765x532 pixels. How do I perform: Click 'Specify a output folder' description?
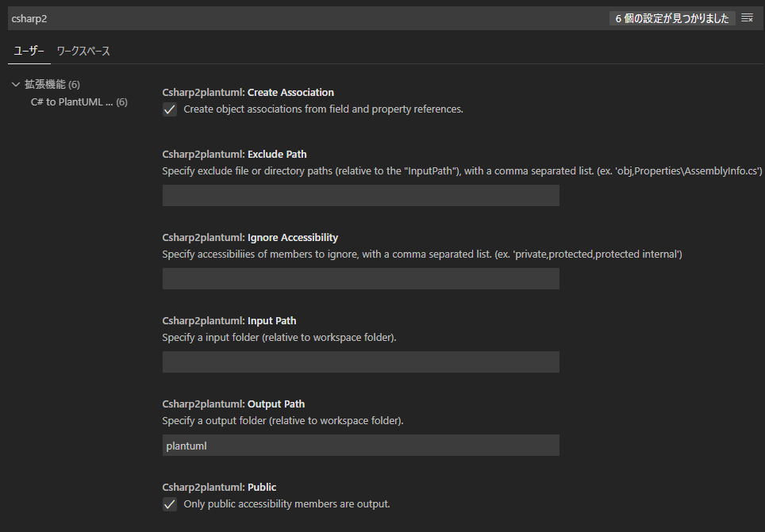click(x=283, y=421)
